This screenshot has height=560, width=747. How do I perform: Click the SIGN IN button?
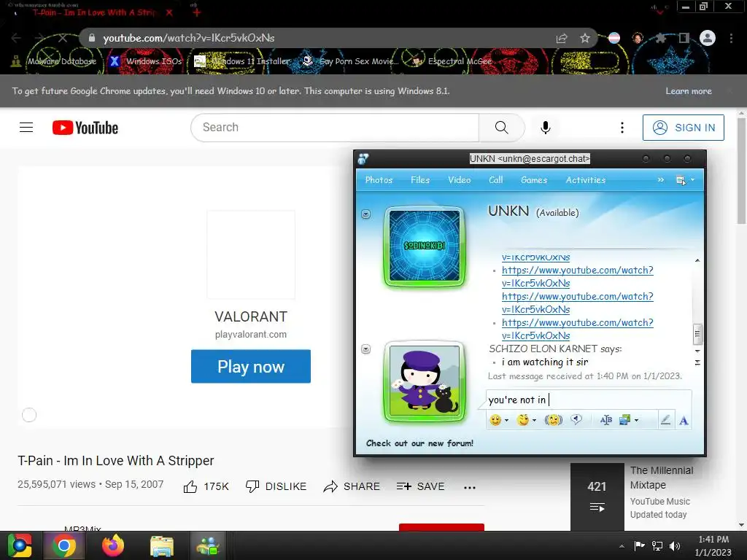pos(683,128)
